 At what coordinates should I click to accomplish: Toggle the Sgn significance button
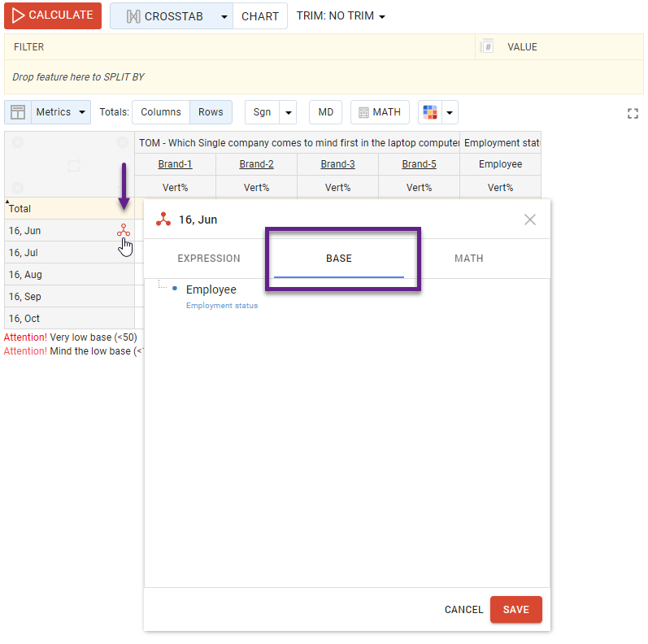click(262, 112)
